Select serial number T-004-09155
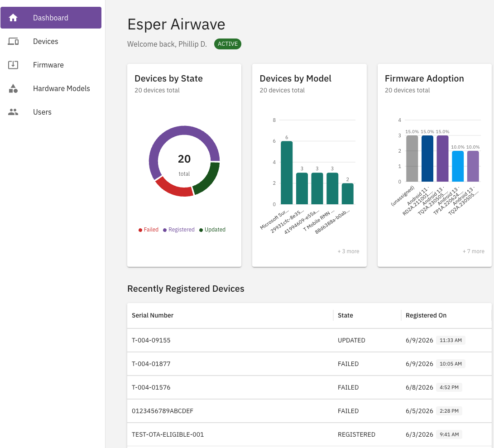This screenshot has height=448, width=494. click(x=151, y=340)
